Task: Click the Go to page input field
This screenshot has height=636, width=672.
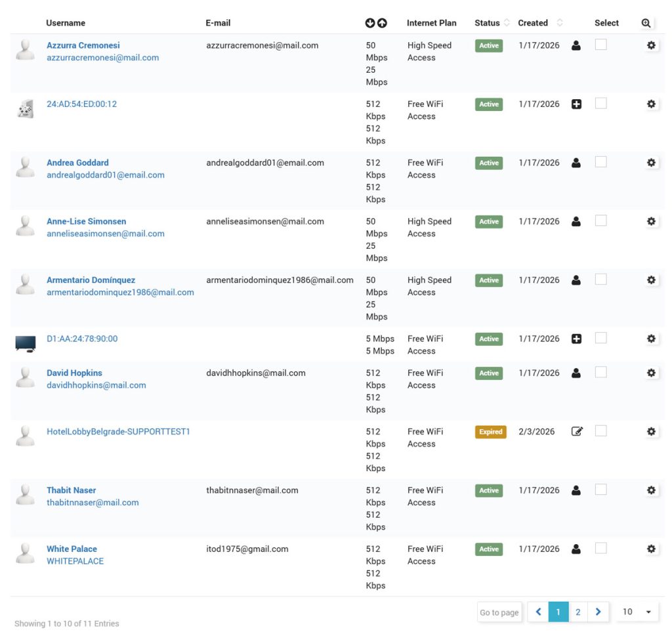Action: (x=499, y=612)
